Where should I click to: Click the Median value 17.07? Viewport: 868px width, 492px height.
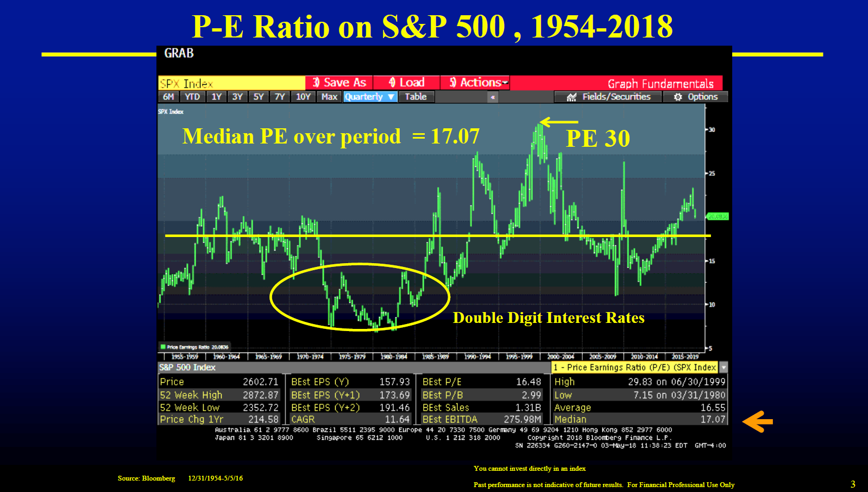[x=713, y=420]
